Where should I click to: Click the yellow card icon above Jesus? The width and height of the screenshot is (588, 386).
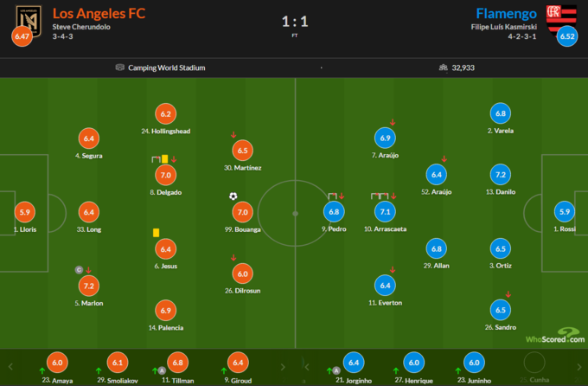154,232
